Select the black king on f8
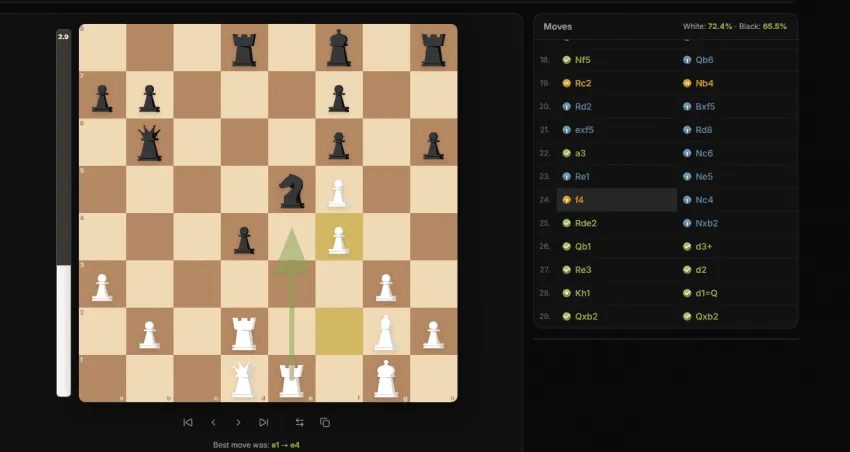 339,48
